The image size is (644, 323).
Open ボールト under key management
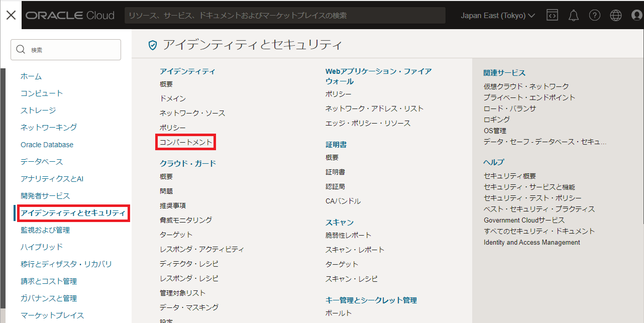point(339,313)
